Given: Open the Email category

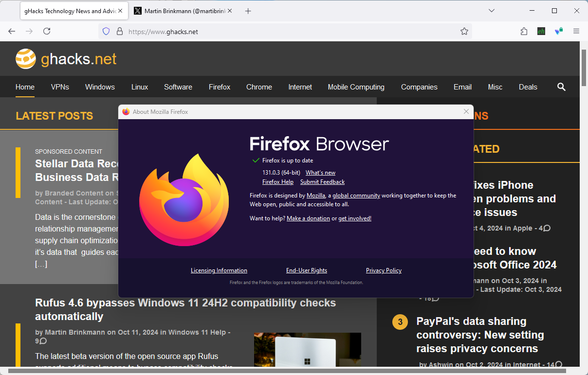Looking at the screenshot, I should coord(462,87).
